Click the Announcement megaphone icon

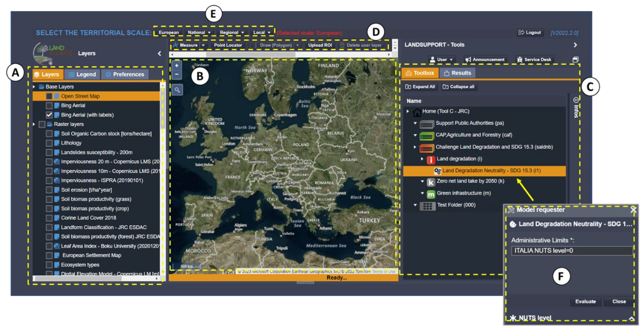pos(468,60)
